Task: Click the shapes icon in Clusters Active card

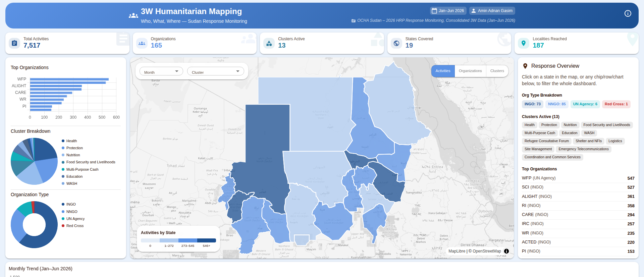Action: [269, 43]
